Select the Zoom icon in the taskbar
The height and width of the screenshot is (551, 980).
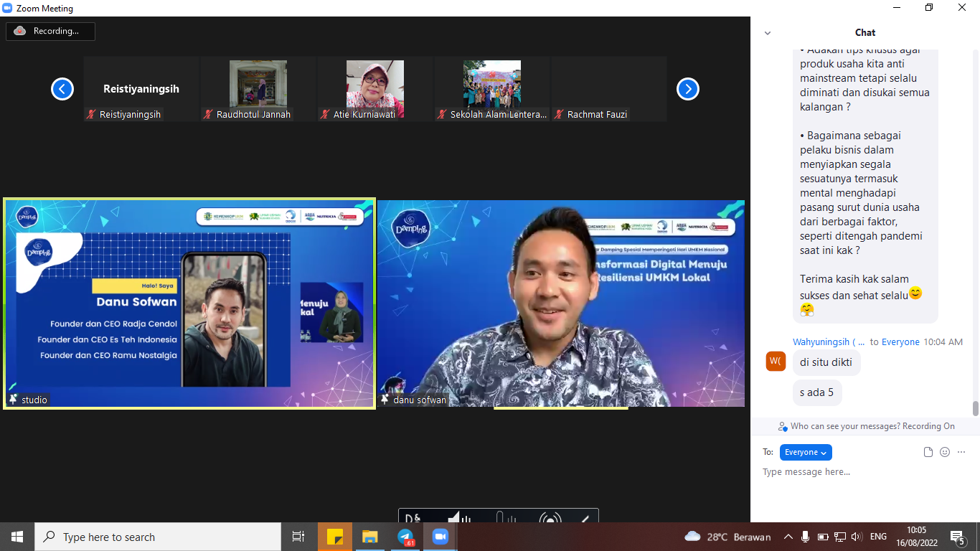pyautogui.click(x=440, y=537)
